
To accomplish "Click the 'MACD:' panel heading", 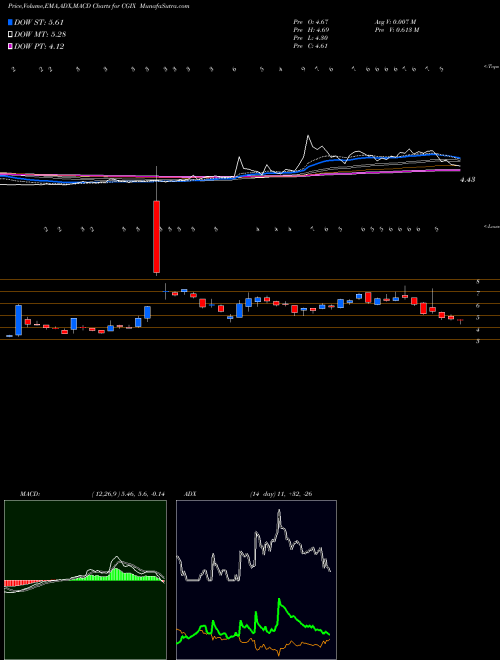I will tap(29, 494).
